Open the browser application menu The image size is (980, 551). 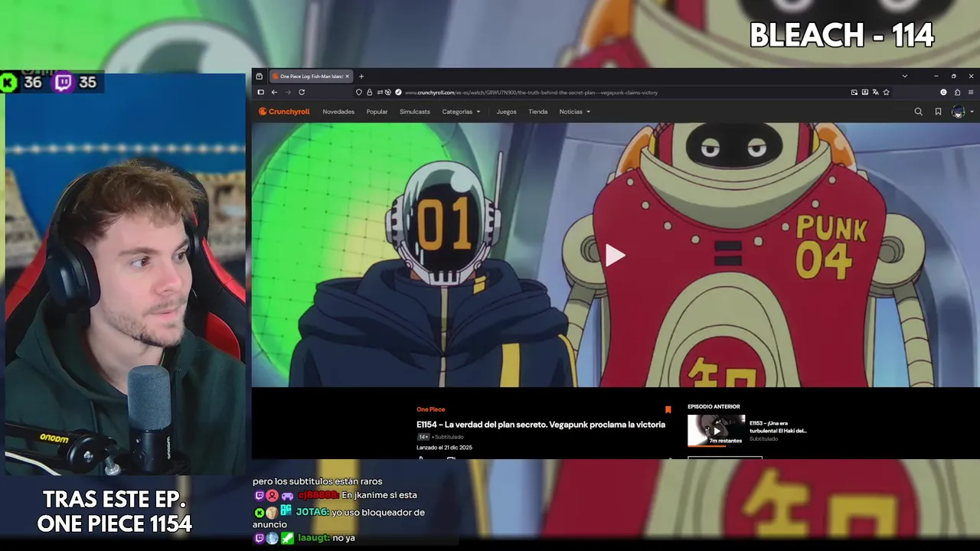point(971,93)
